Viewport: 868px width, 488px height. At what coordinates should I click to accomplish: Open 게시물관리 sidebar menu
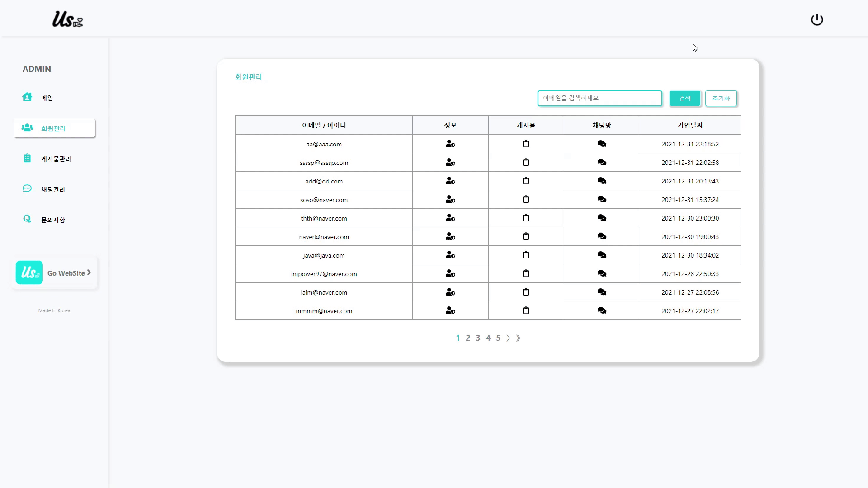pos(54,159)
